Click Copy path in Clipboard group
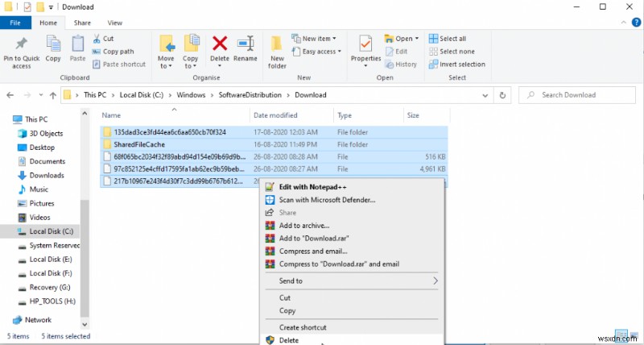Screen dimensions: 644x345 pyautogui.click(x=113, y=52)
